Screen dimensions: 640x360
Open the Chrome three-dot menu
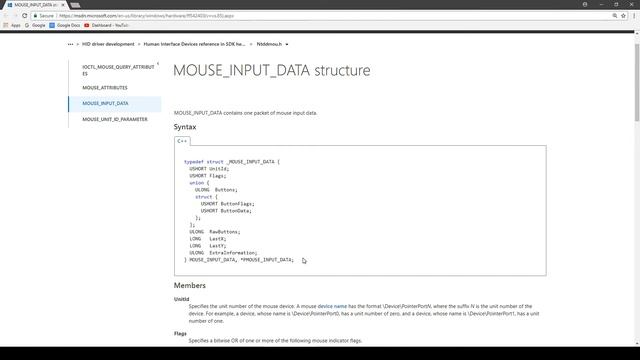[x=634, y=16]
